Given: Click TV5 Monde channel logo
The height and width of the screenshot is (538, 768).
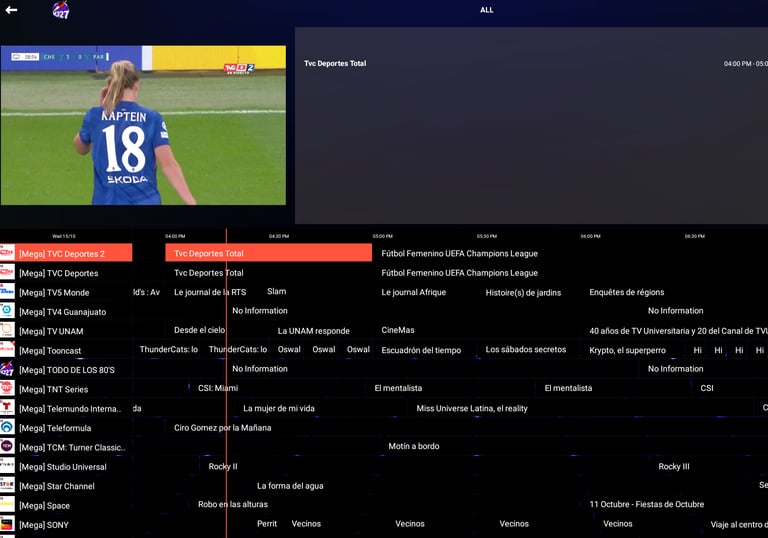Looking at the screenshot, I should [7, 292].
